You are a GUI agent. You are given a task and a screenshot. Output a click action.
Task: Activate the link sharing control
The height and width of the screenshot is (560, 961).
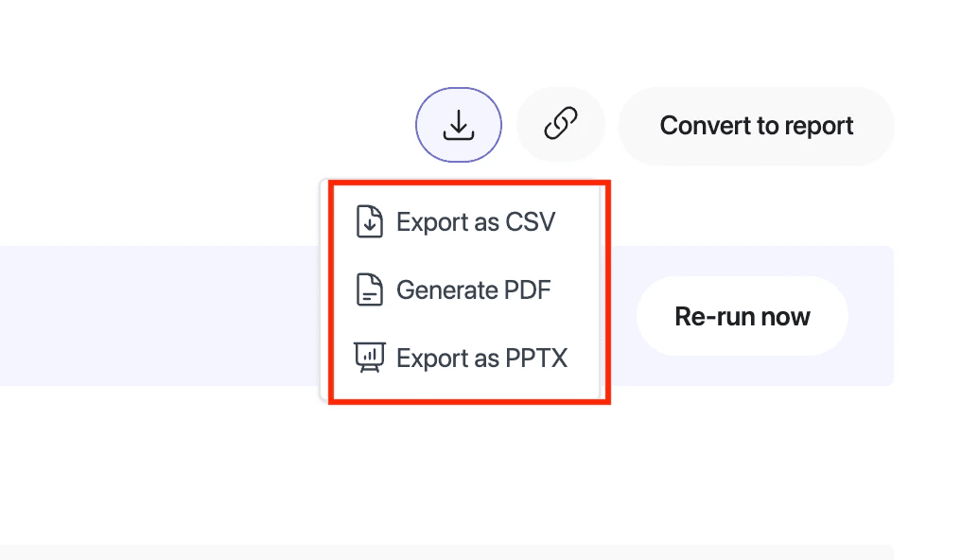561,123
